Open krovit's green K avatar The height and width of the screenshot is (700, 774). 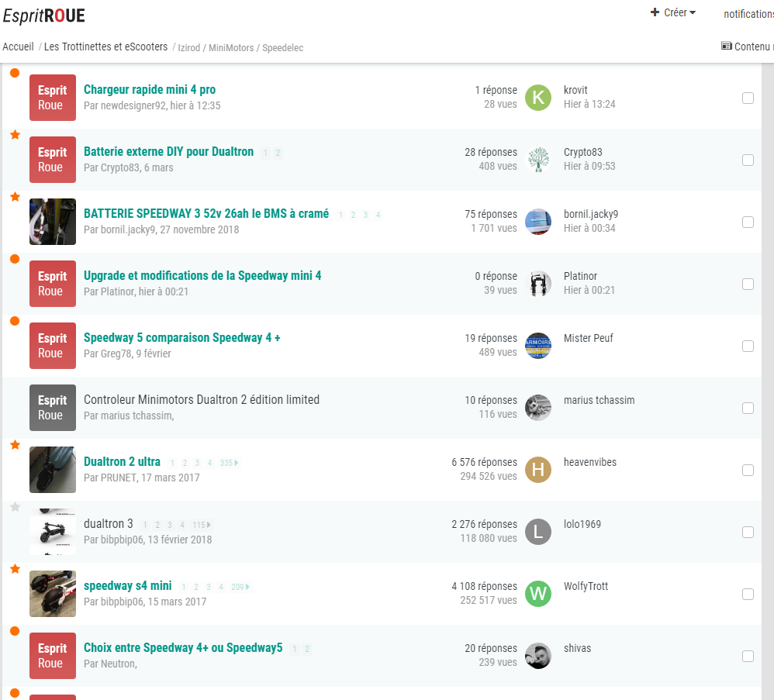tap(538, 97)
